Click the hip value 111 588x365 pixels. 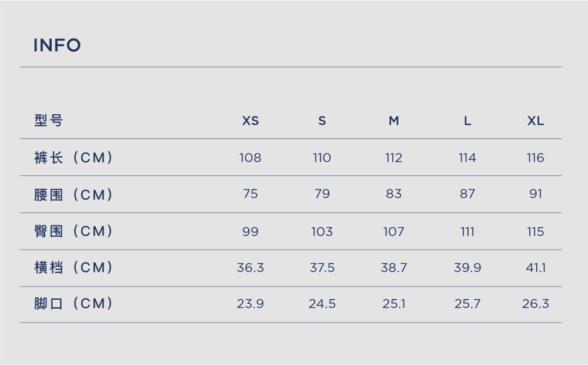point(467,231)
